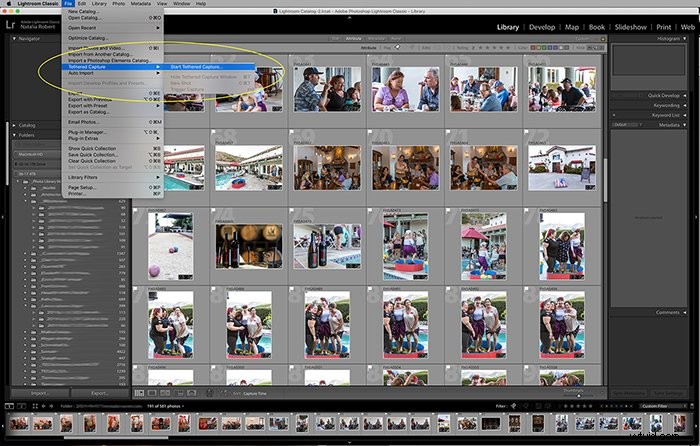
Task: Select Grid view icon in toolbar
Action: tap(139, 393)
